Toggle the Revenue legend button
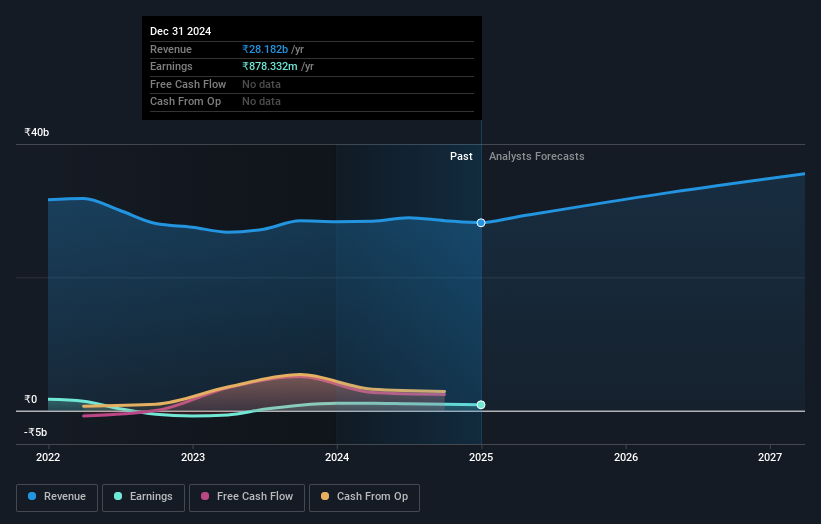Screen dimensions: 821x524 57,497
